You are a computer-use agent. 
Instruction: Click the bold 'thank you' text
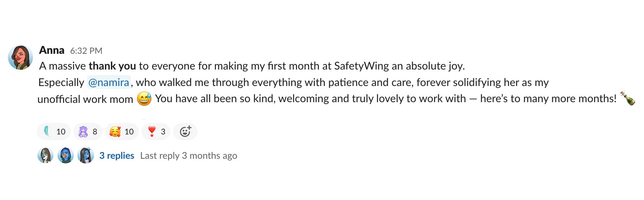[x=112, y=66]
